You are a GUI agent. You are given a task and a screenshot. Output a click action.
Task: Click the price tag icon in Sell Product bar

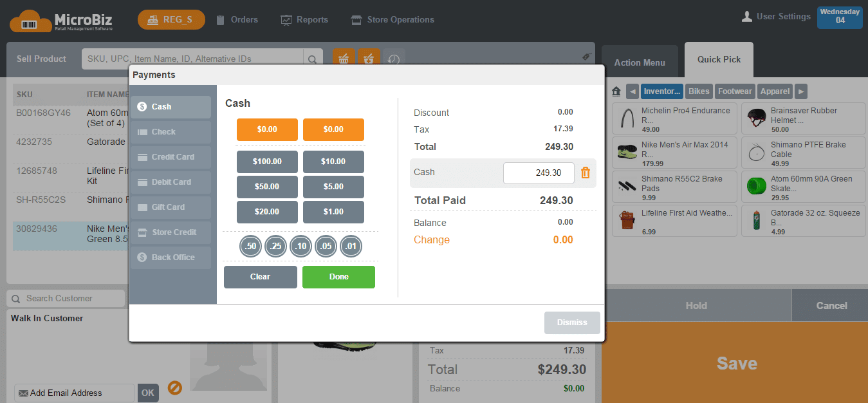tap(587, 57)
